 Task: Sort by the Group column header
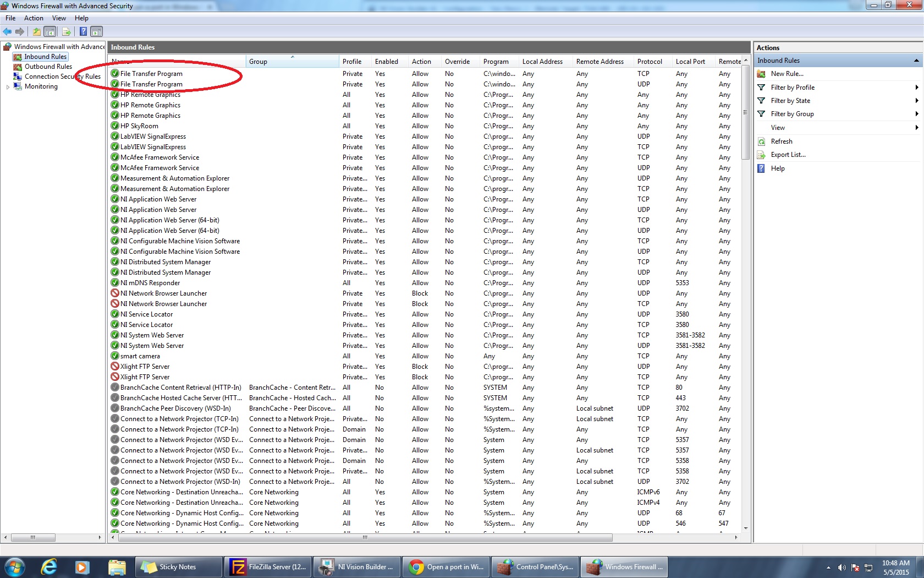[292, 62]
